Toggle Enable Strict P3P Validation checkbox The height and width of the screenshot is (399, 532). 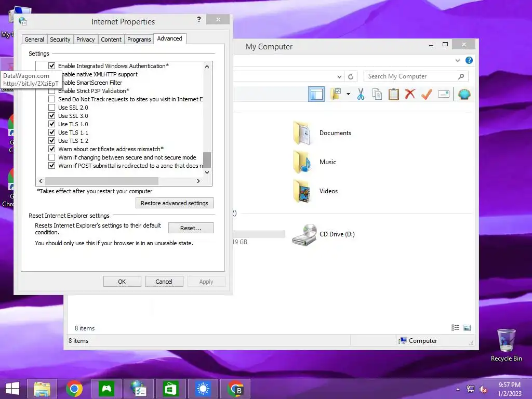point(51,91)
